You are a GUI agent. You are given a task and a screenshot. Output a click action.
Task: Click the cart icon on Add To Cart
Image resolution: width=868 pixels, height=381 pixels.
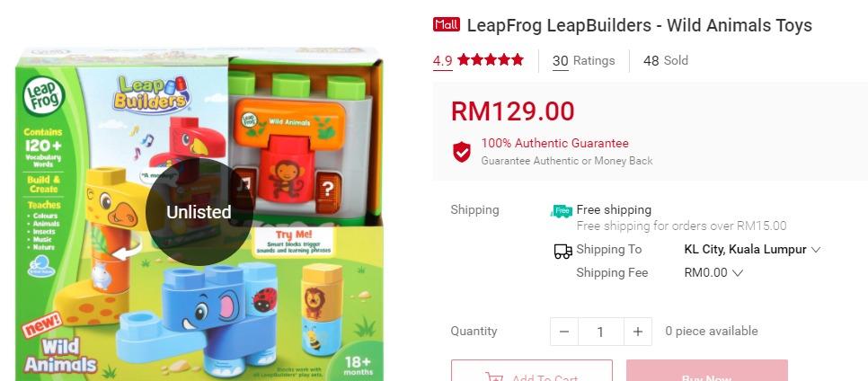494,377
